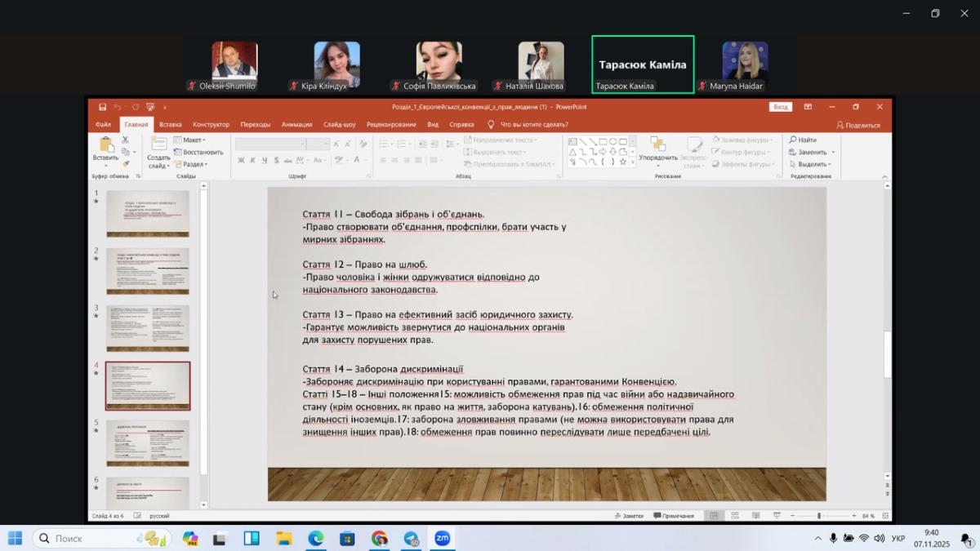The width and height of the screenshot is (980, 551).
Task: Expand the Section (Раздел) dropdown
Action: click(x=193, y=164)
